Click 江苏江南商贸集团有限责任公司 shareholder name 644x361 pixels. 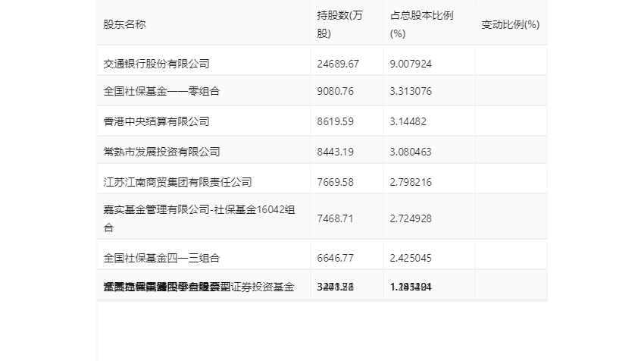177,182
